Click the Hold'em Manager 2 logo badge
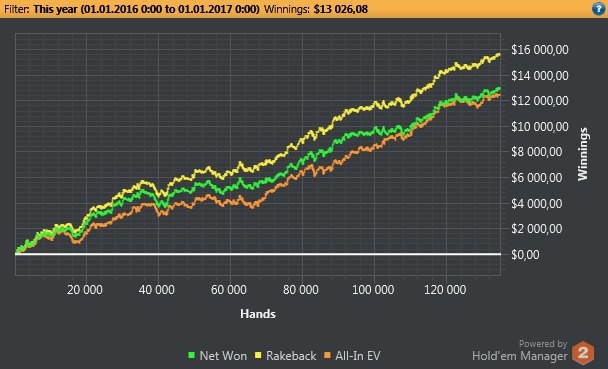Screen dimensions: 608x369 point(583,353)
